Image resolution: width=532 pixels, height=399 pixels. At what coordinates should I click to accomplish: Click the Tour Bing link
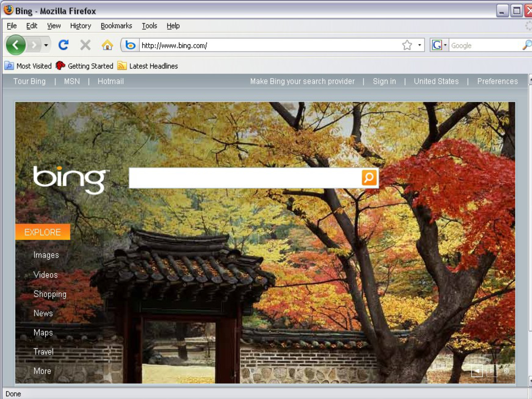click(30, 81)
